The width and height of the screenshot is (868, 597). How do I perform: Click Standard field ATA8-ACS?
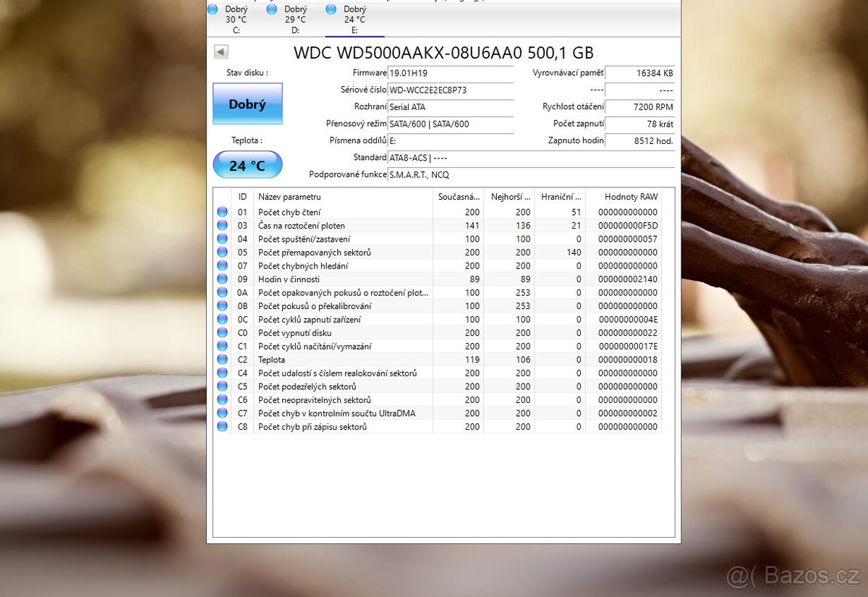(532, 158)
